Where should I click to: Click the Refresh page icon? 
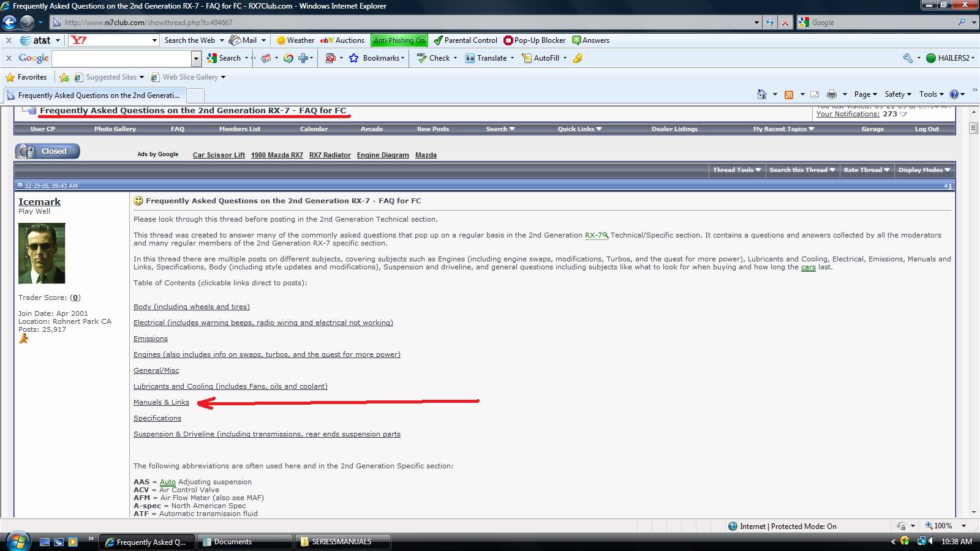point(770,23)
